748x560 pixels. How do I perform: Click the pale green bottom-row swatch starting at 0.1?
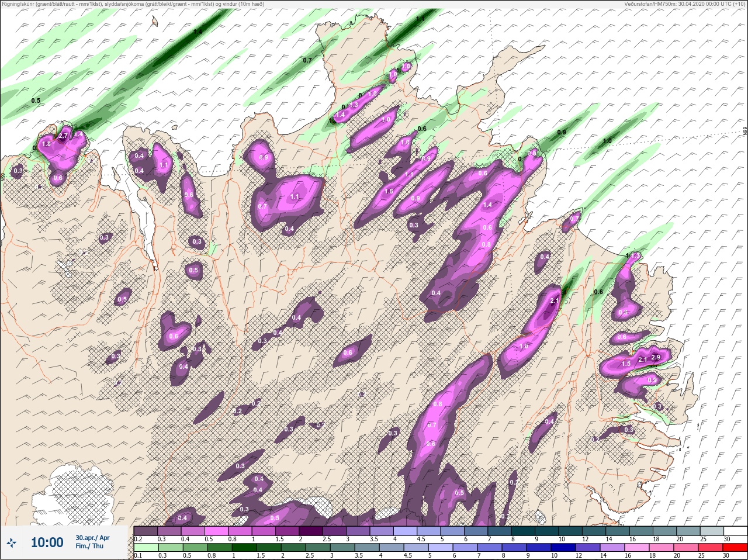pos(146,548)
